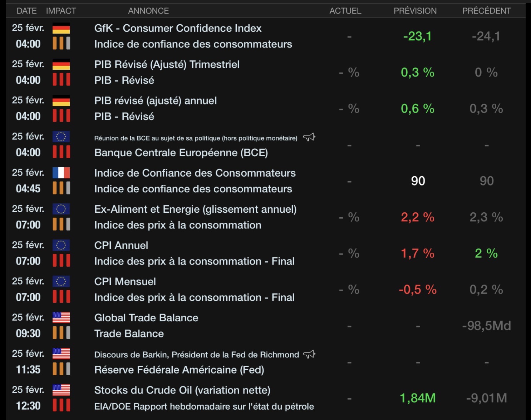
Task: Click the EU flag beside CPI Mensuel
Action: tap(61, 281)
